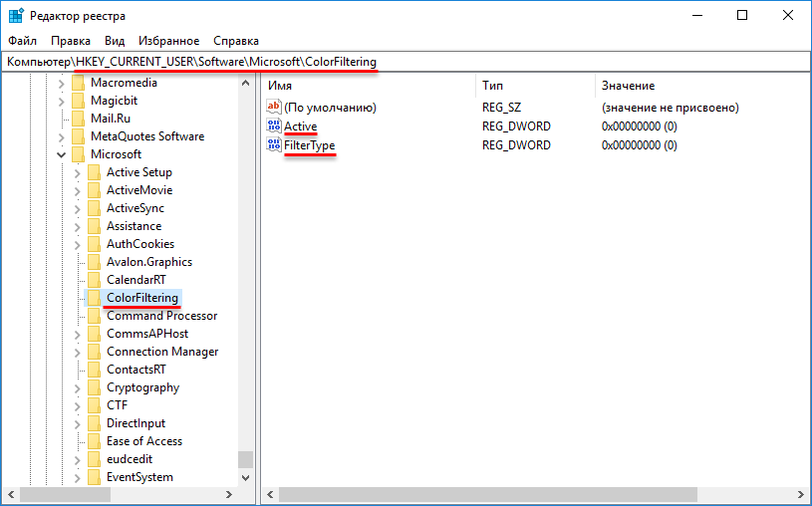Select the DirectInput key in tree
Image resolution: width=812 pixels, height=506 pixels.
tap(136, 423)
